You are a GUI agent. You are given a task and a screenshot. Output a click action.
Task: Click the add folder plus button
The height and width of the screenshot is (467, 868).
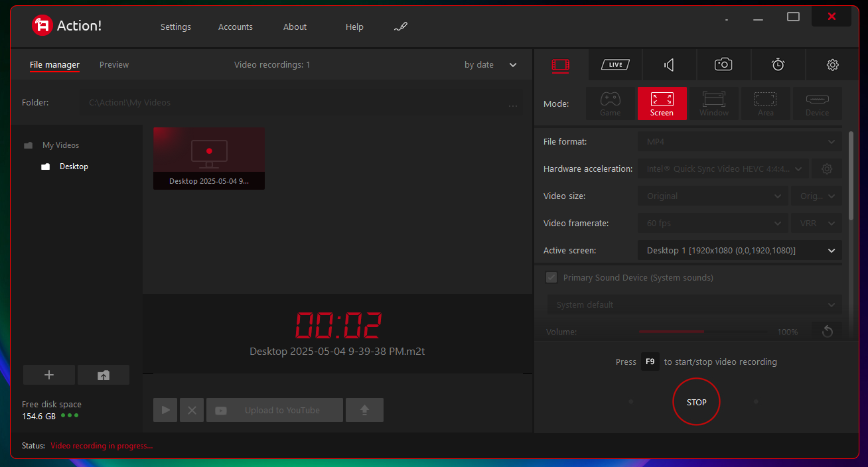49,375
